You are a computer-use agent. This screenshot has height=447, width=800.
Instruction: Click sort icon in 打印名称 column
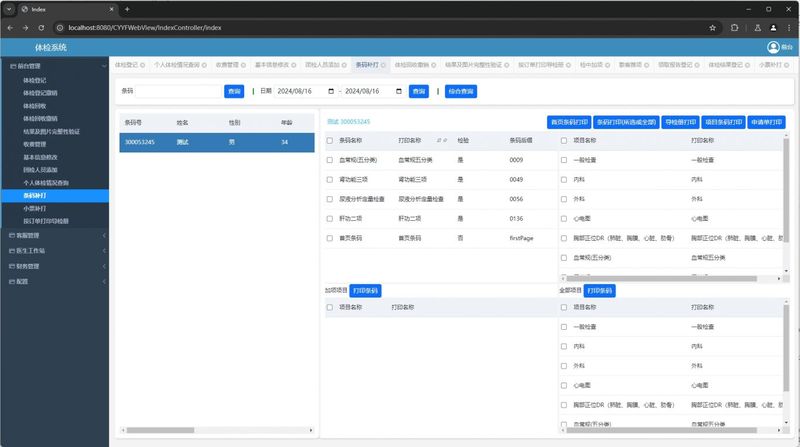point(442,140)
